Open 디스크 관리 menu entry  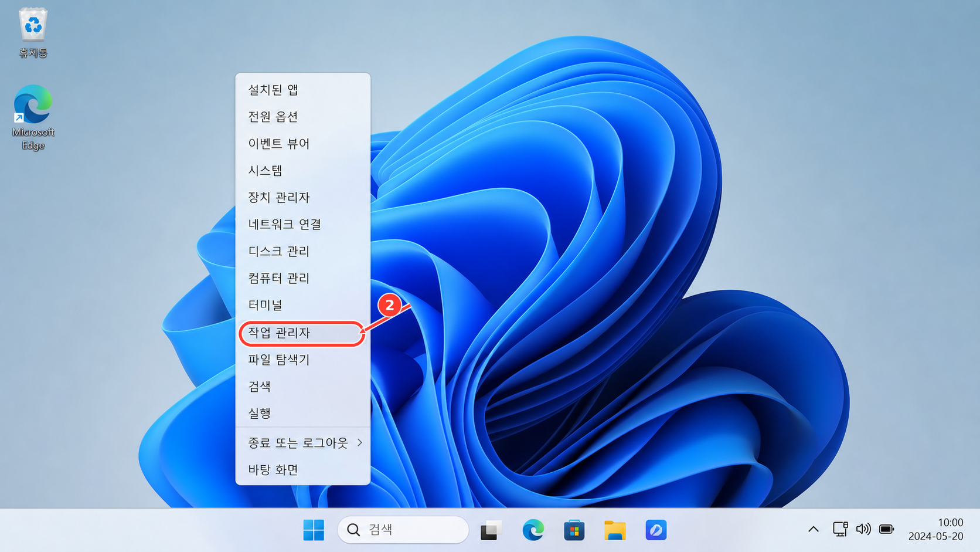pos(302,252)
